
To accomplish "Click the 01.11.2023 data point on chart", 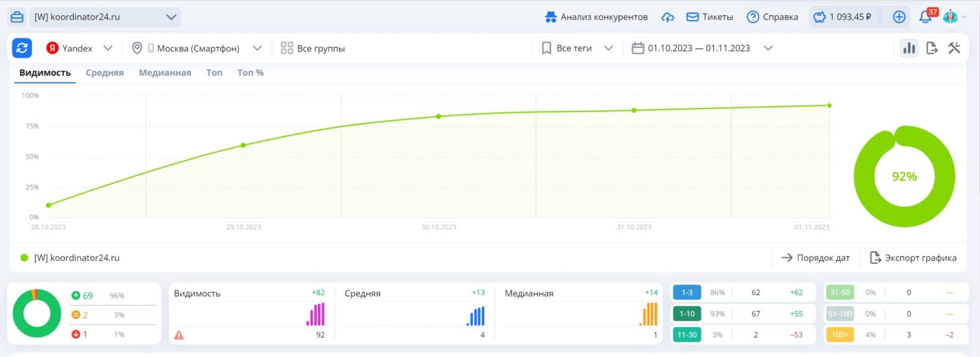I will pos(829,105).
